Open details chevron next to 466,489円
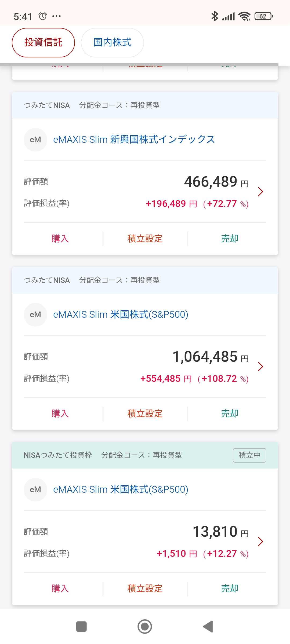The image size is (290, 644). click(260, 192)
